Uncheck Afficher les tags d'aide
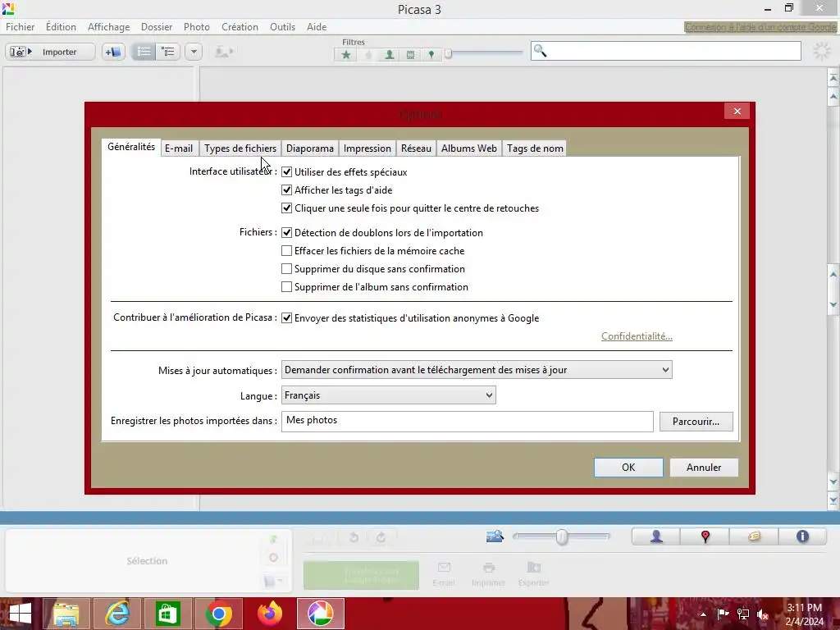This screenshot has height=630, width=840. [286, 190]
